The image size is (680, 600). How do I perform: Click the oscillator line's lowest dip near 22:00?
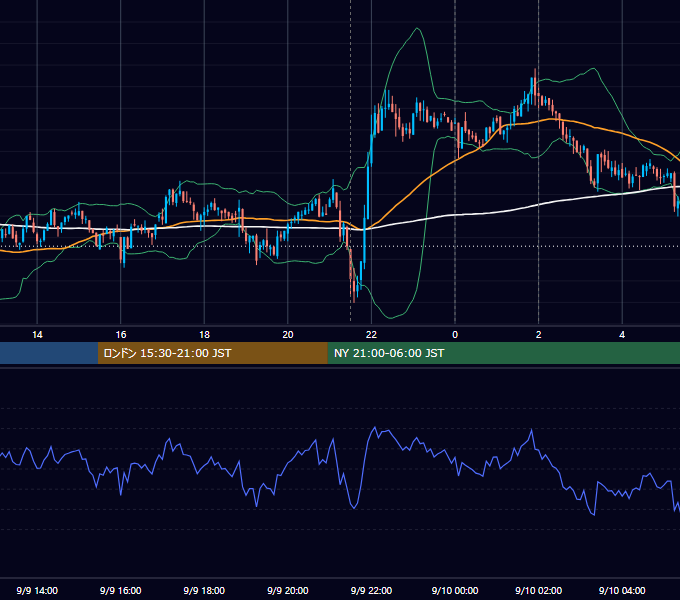tap(354, 508)
